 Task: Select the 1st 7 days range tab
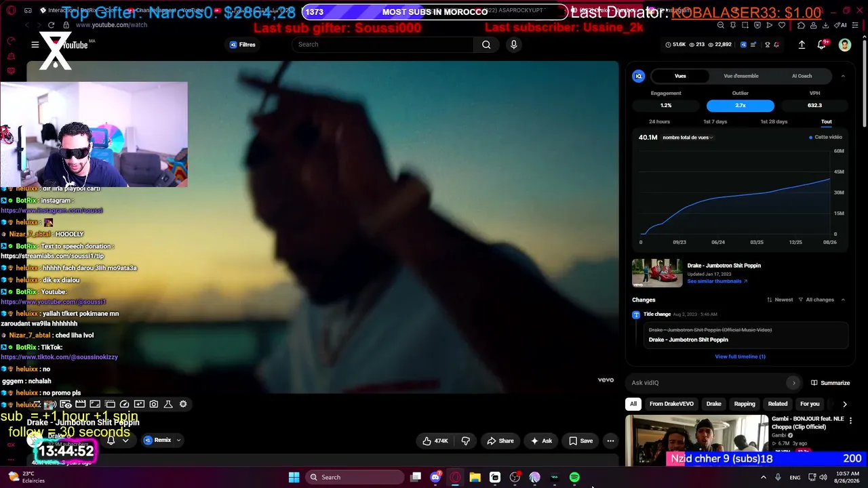coord(715,122)
